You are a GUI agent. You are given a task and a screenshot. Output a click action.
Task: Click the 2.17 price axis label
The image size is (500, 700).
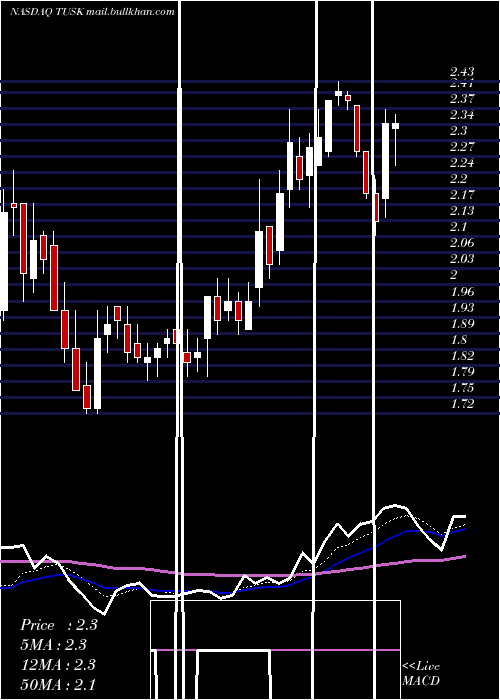pyautogui.click(x=462, y=195)
